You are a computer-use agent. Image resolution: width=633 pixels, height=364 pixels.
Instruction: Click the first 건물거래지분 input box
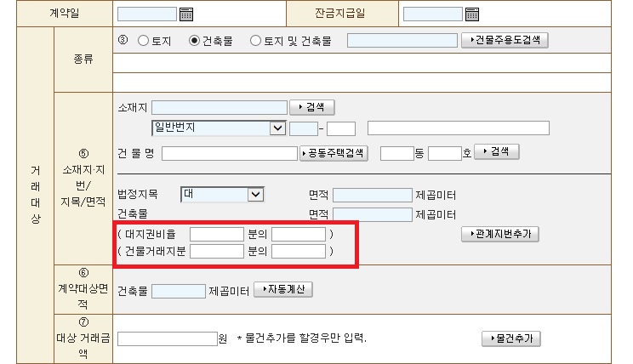[216, 251]
